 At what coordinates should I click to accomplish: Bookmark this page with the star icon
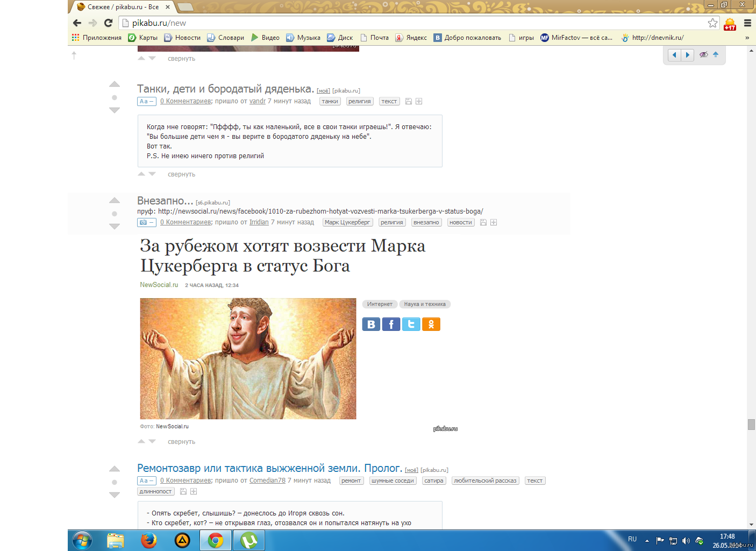click(712, 23)
